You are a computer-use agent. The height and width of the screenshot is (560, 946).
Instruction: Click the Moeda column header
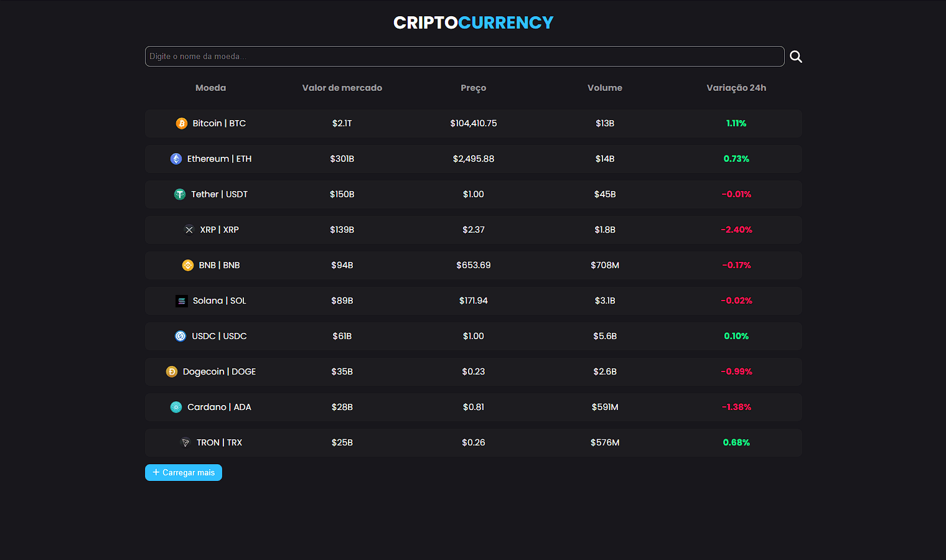coord(210,88)
